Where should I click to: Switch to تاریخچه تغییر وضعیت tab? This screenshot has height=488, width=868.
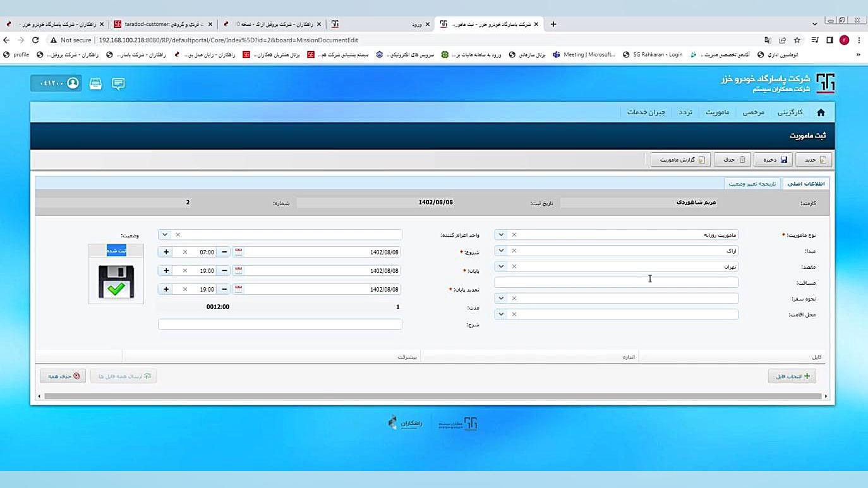coord(752,184)
